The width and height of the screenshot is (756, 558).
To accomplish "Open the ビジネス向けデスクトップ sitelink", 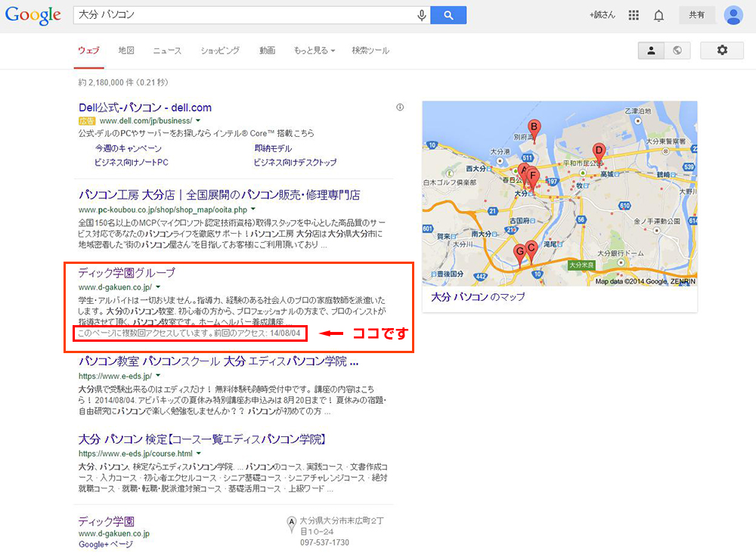I will (x=295, y=163).
